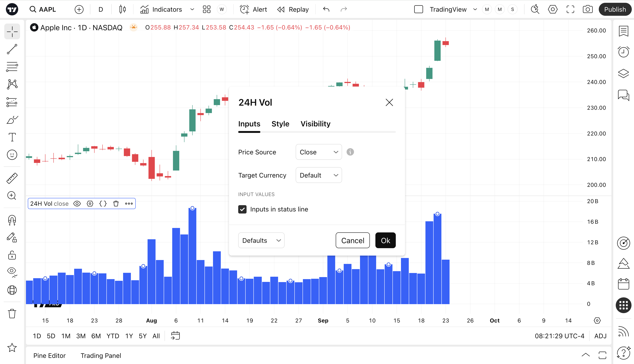Click the magnet mode icon
Image resolution: width=634 pixels, height=364 pixels.
[x=12, y=220]
